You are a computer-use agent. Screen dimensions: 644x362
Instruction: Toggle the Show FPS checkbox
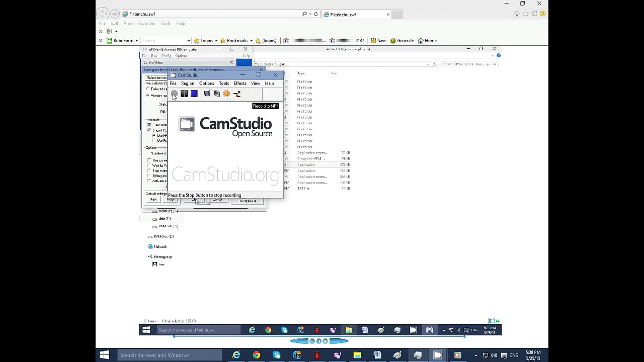coord(149,130)
